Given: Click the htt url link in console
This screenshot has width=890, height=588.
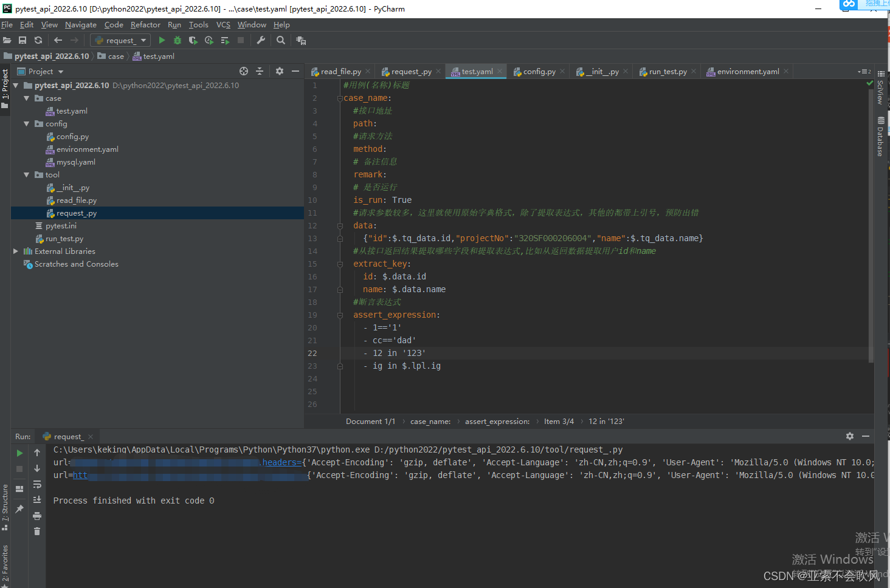Looking at the screenshot, I should click(x=80, y=475).
